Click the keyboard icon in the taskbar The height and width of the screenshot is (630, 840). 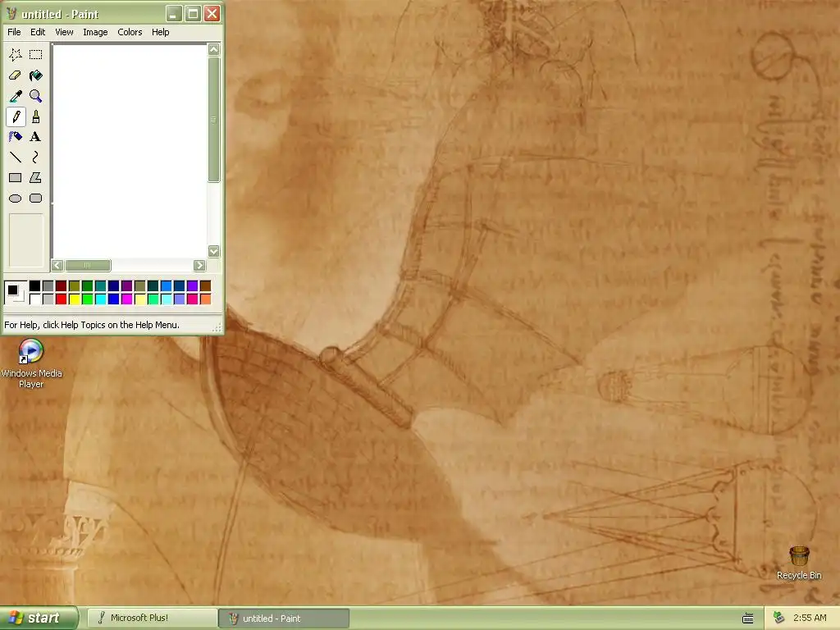click(x=748, y=619)
